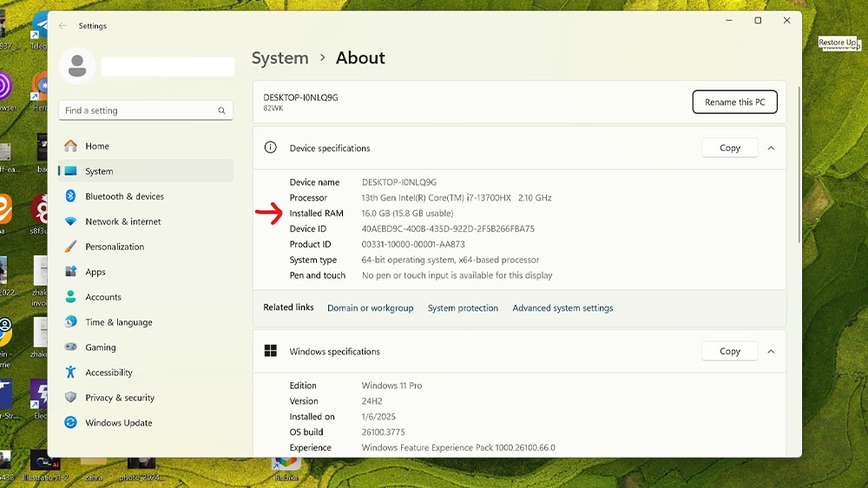Select the Installed RAM value text
Image resolution: width=868 pixels, height=488 pixels.
pos(407,214)
